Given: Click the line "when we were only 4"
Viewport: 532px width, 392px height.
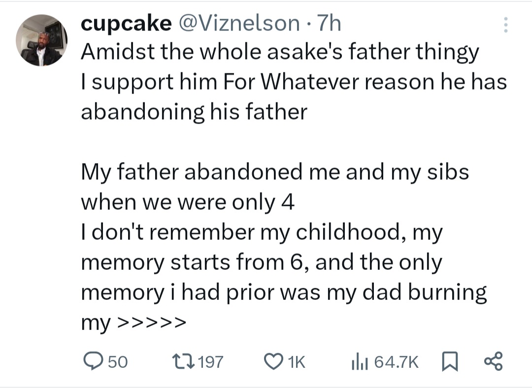Looking at the screenshot, I should tap(188, 202).
